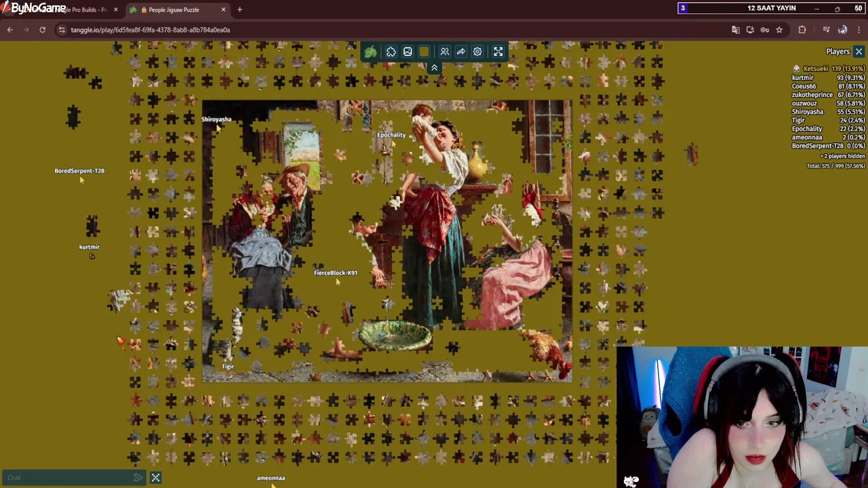This screenshot has width=868, height=488.
Task: Enter fullscreen with the expand icon
Action: (x=498, y=52)
